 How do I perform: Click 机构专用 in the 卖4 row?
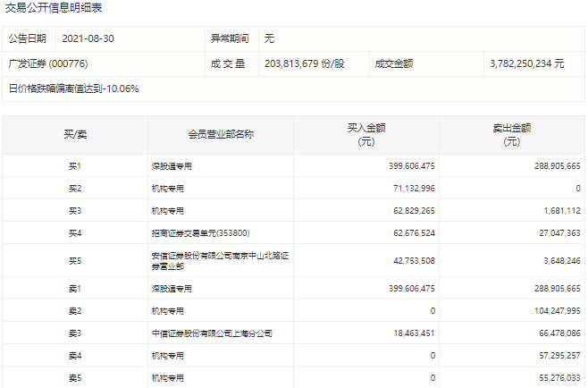pyautogui.click(x=168, y=356)
